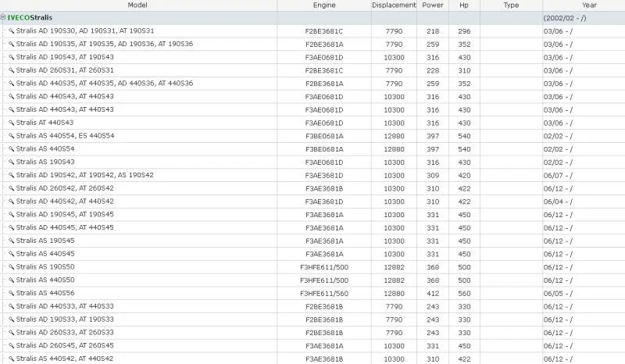Screen dimensions: 625x364
Task: Open magnifier icon for Stralis AS 440S50
Action: pyautogui.click(x=11, y=280)
